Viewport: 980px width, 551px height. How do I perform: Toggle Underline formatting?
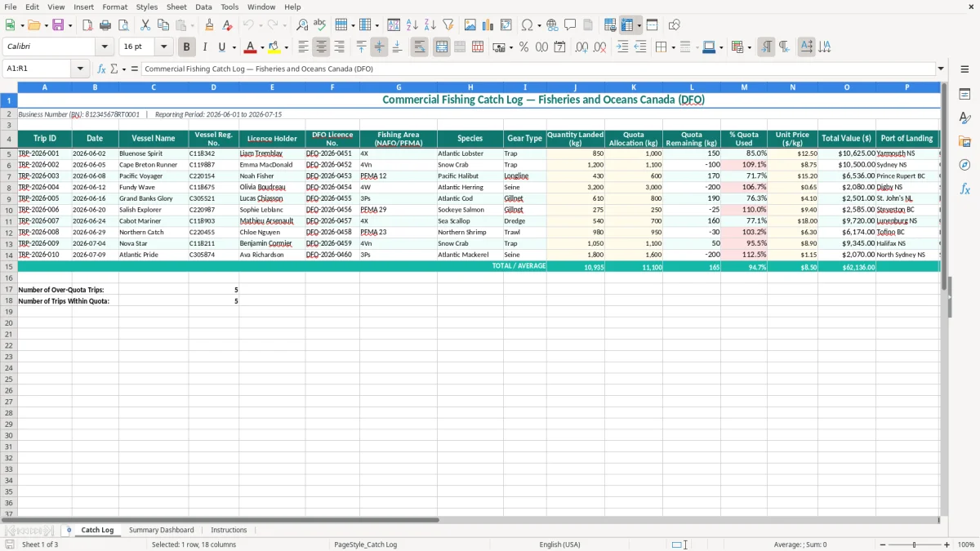221,47
